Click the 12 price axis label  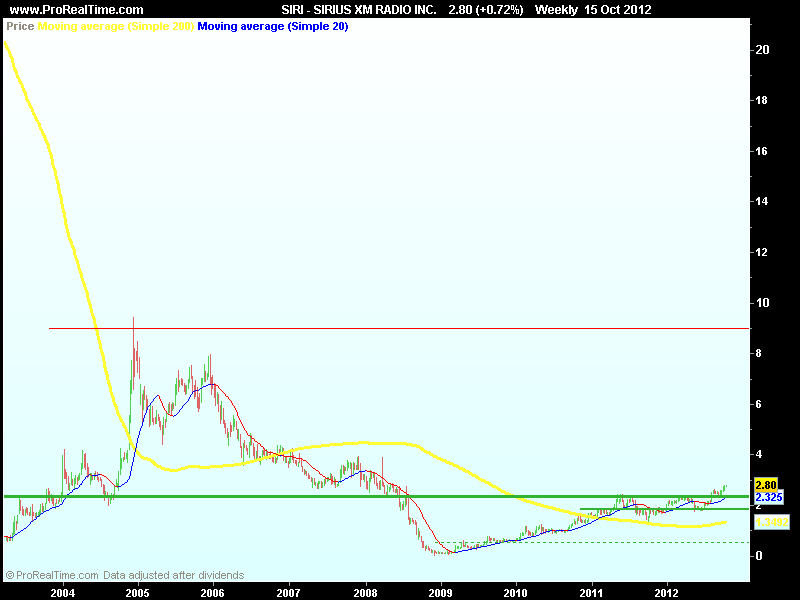(761, 252)
